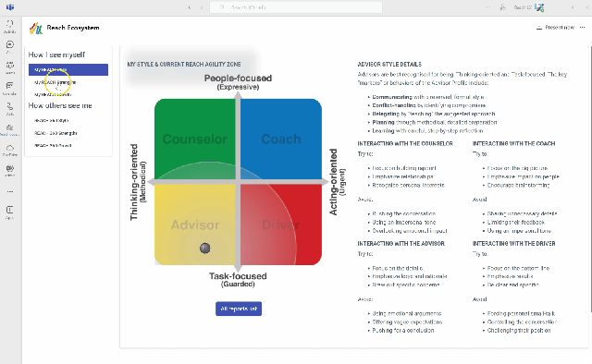592x364 pixels.
Task: Click the Present now button
Action: 555,27
